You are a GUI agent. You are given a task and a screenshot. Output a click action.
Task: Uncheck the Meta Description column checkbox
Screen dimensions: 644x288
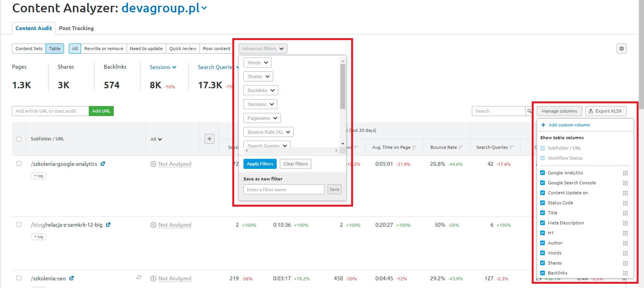click(x=543, y=223)
